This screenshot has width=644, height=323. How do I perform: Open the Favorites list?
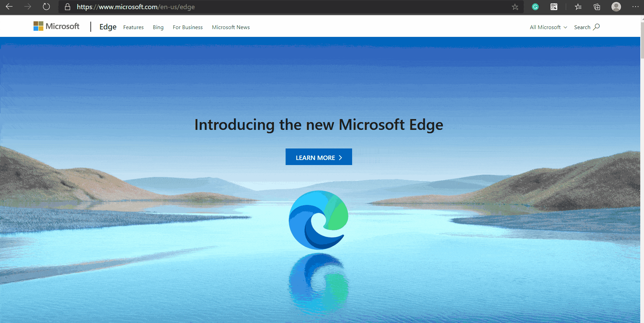(578, 7)
